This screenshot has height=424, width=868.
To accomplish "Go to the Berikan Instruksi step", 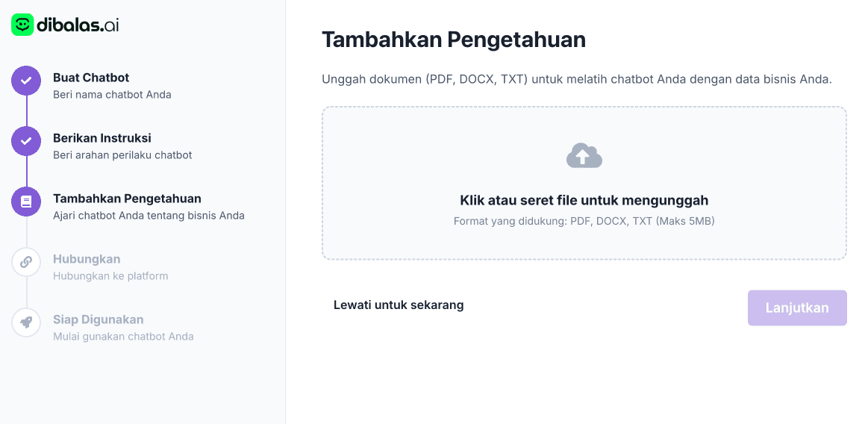I will tap(102, 138).
